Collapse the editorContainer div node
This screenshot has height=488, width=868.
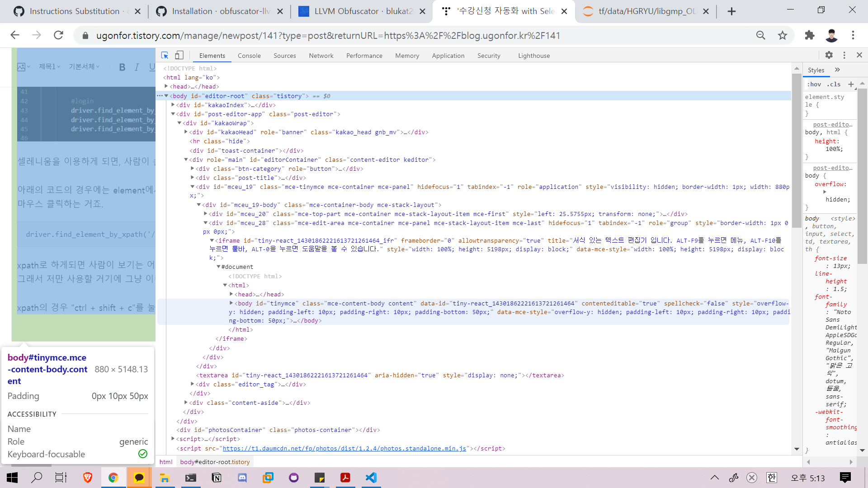186,160
